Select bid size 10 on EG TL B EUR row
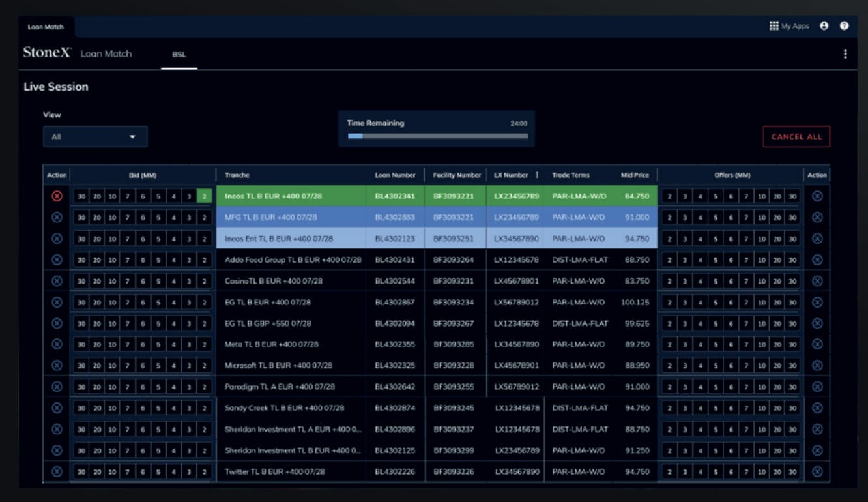 coord(112,303)
